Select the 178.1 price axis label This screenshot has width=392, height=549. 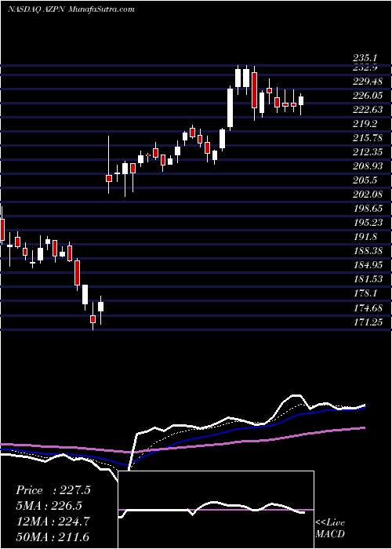(x=365, y=293)
